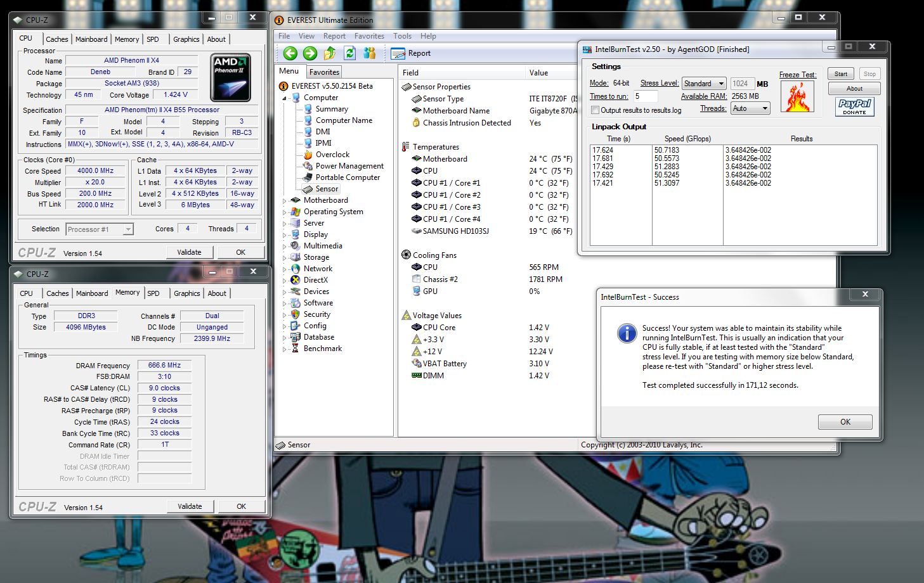Open Caches tab in the CPU-Z memory window
Viewport: 924px width, 583px height.
tap(57, 293)
